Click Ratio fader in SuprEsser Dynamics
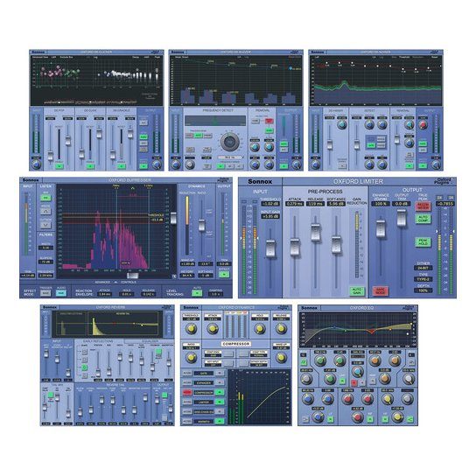The image size is (476, 476). pyautogui.click(x=201, y=225)
